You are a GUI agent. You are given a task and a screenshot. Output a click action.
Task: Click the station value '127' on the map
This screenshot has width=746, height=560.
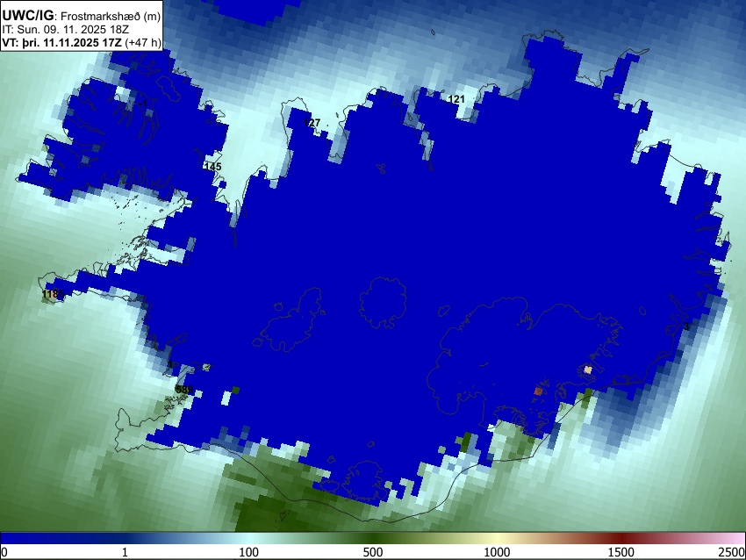(x=312, y=123)
